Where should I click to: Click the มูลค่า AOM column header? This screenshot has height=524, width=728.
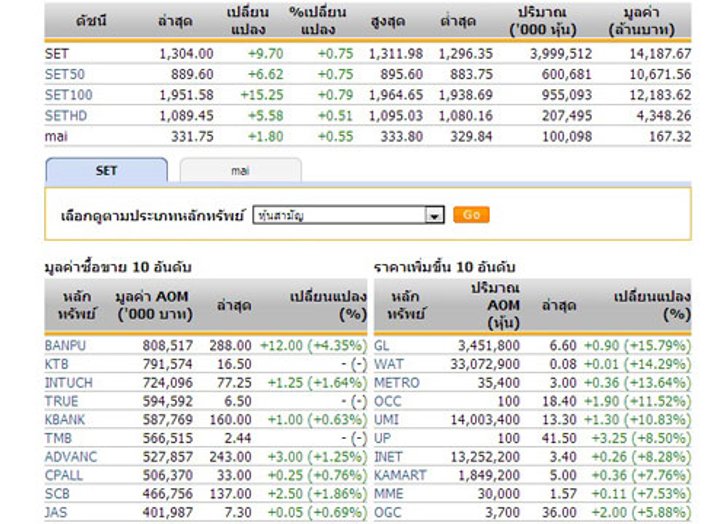coord(153,305)
